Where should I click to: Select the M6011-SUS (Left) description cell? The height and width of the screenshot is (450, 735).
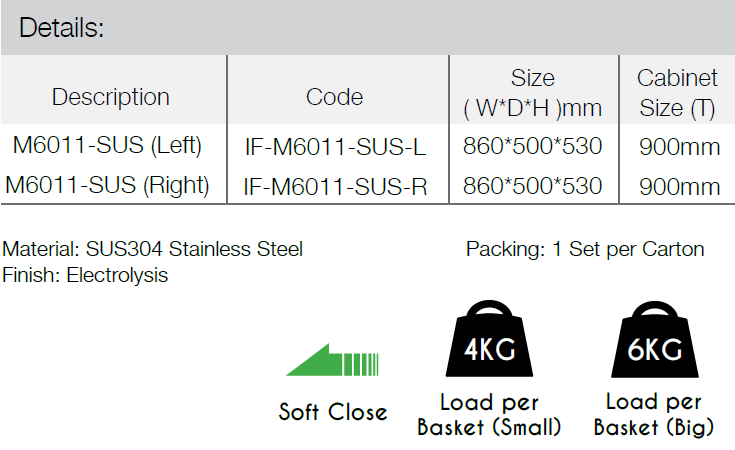107,145
